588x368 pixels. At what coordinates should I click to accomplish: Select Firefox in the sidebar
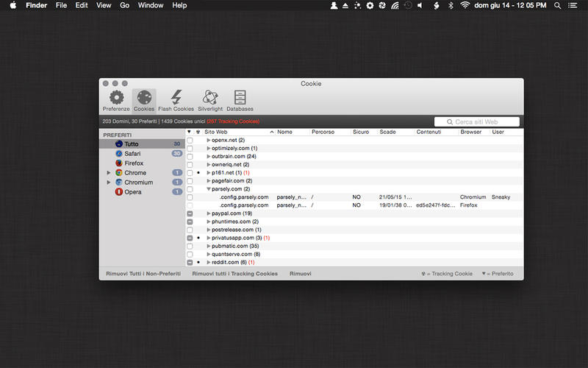click(133, 163)
